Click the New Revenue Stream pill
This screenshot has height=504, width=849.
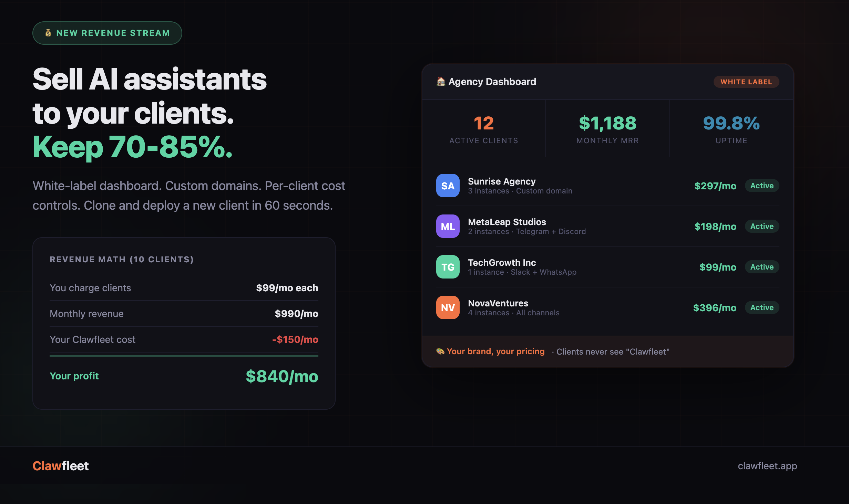pos(107,33)
